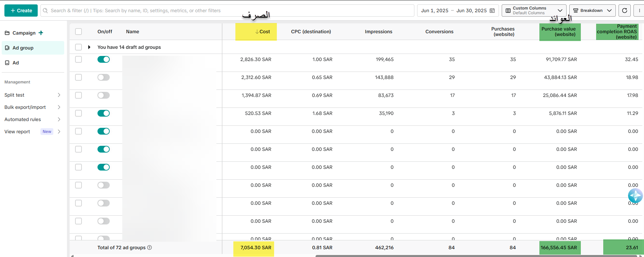Image resolution: width=644 pixels, height=257 pixels.
Task: Click the Ad group icon in sidebar
Action: click(7, 48)
